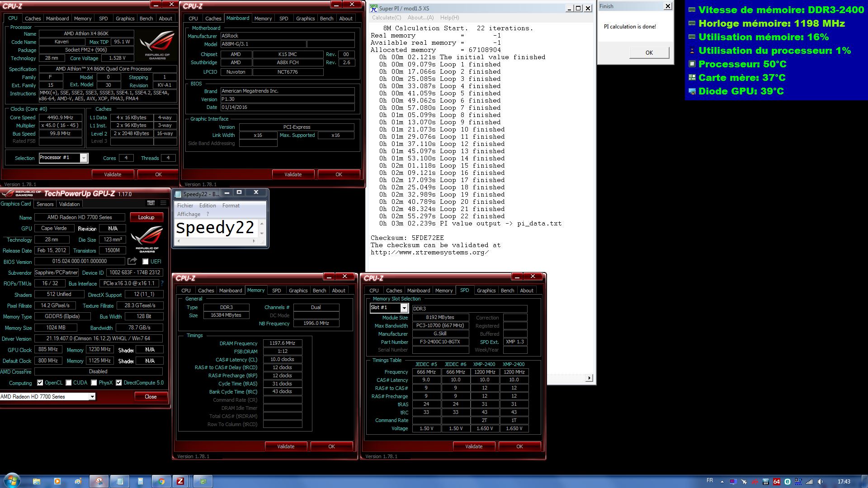Click Notepad horizontal scrollbar right arrow
The width and height of the screenshot is (868, 488).
click(x=254, y=241)
